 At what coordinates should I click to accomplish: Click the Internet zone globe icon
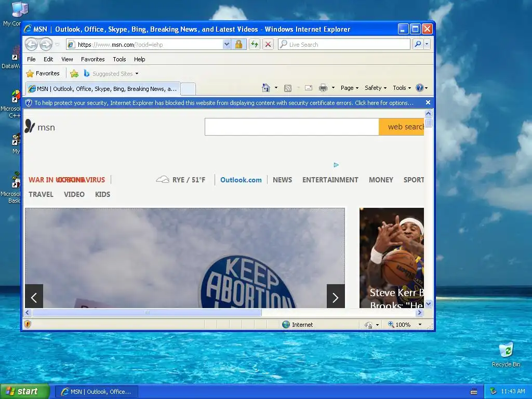click(x=286, y=325)
